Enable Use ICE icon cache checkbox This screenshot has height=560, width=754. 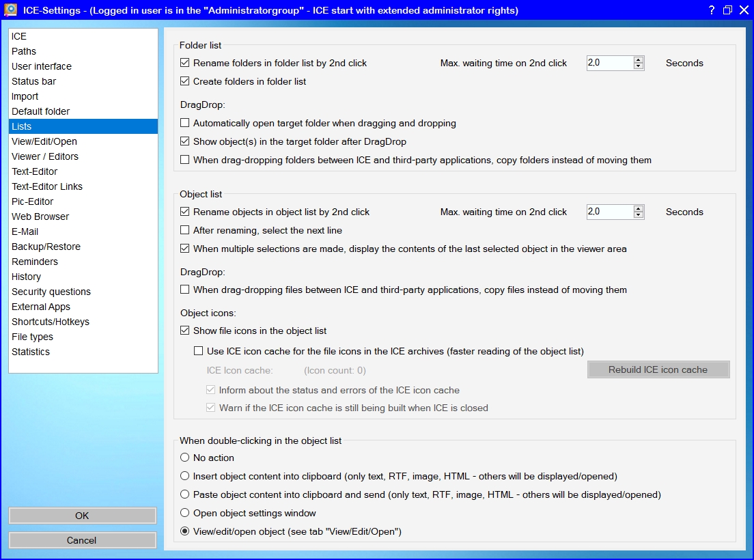[x=199, y=351]
